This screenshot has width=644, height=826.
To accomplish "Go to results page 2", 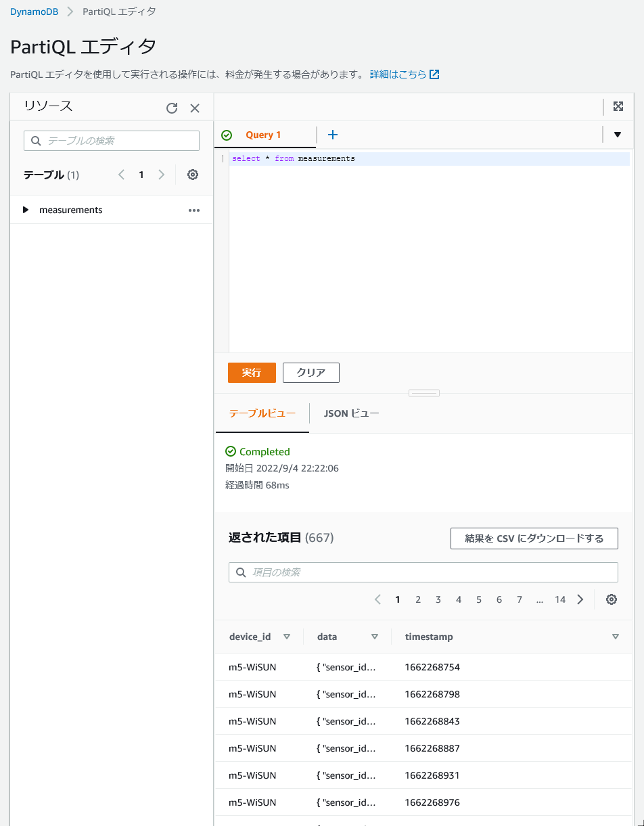I will (418, 599).
